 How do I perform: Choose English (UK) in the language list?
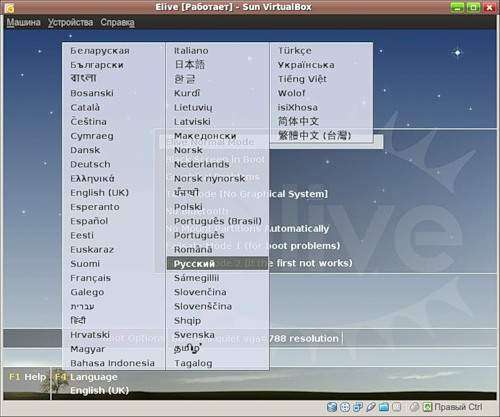tap(99, 193)
